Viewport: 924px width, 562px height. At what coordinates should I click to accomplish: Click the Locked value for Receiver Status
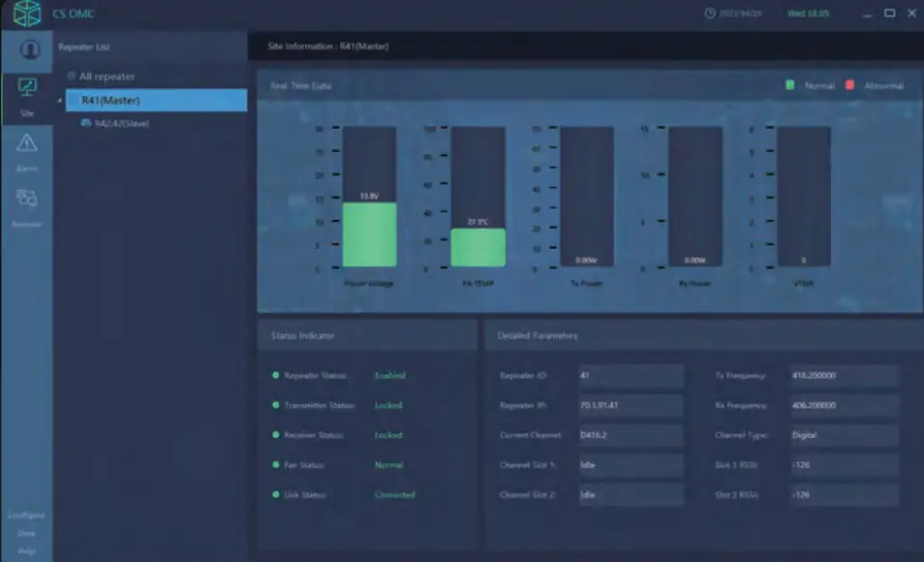388,435
